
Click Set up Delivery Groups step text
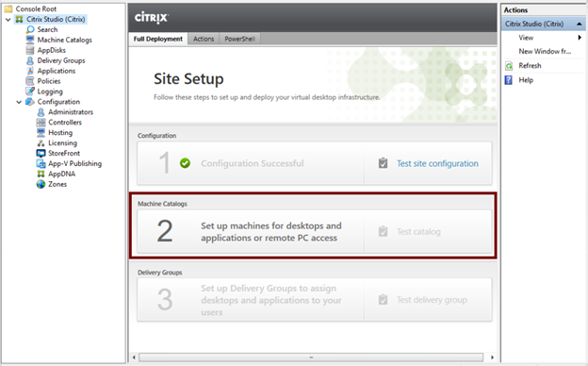271,300
